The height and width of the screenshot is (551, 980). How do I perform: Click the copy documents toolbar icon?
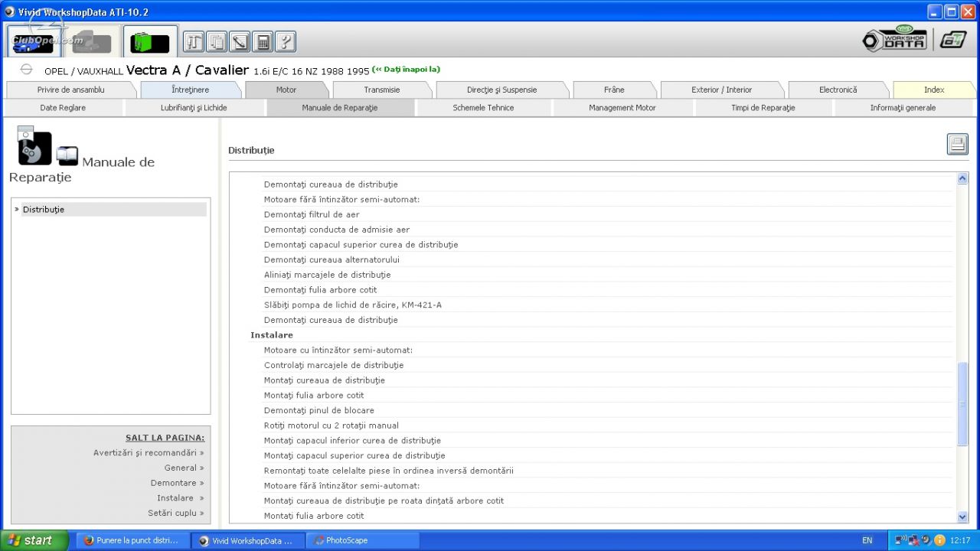pyautogui.click(x=217, y=41)
